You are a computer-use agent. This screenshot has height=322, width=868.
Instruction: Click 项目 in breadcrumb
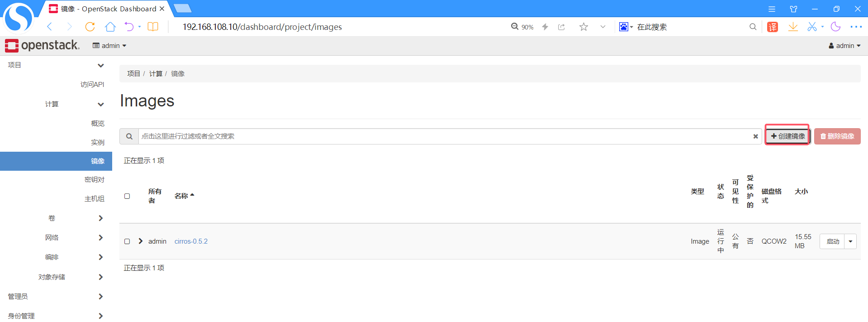tap(133, 73)
